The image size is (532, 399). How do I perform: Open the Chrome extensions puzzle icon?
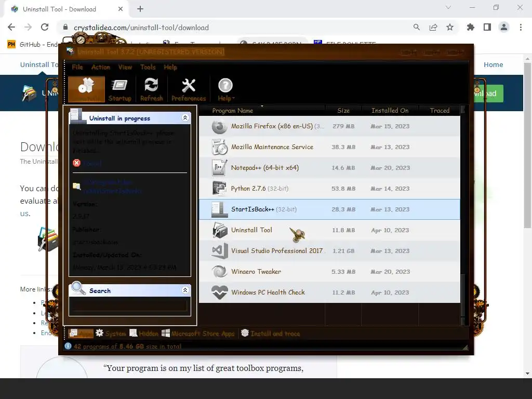click(x=471, y=28)
